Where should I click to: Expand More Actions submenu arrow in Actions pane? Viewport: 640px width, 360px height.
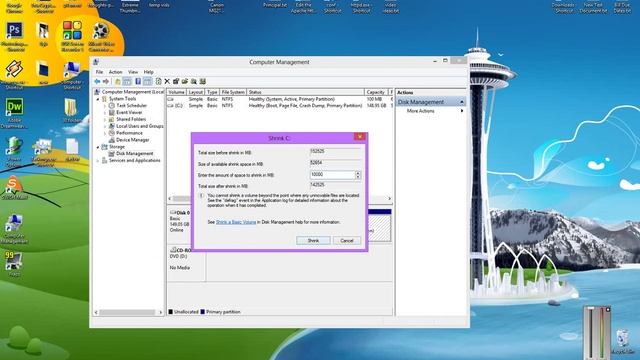pyautogui.click(x=462, y=111)
